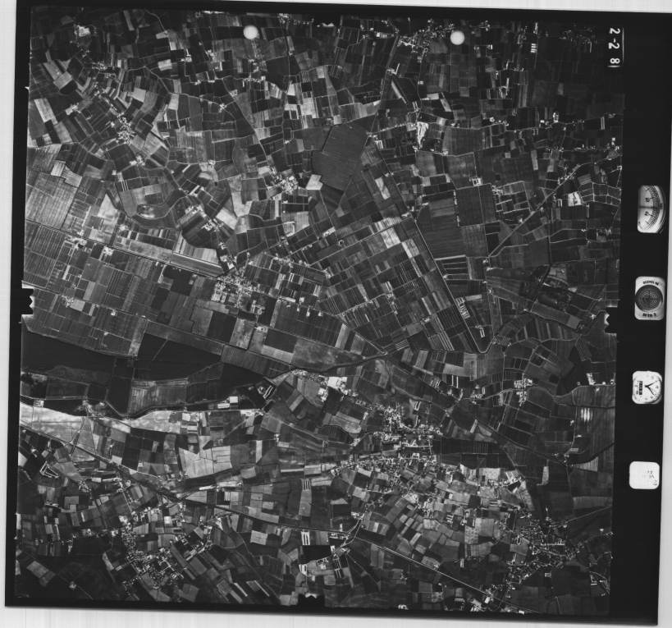Image resolution: width=672 pixels, height=628 pixels.
Task: Click the notch on the right film edge
Action: [x=610, y=319]
